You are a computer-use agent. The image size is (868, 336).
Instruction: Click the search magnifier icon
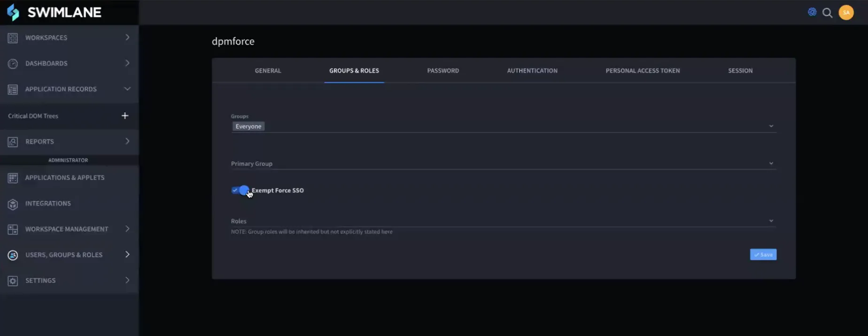click(x=827, y=13)
